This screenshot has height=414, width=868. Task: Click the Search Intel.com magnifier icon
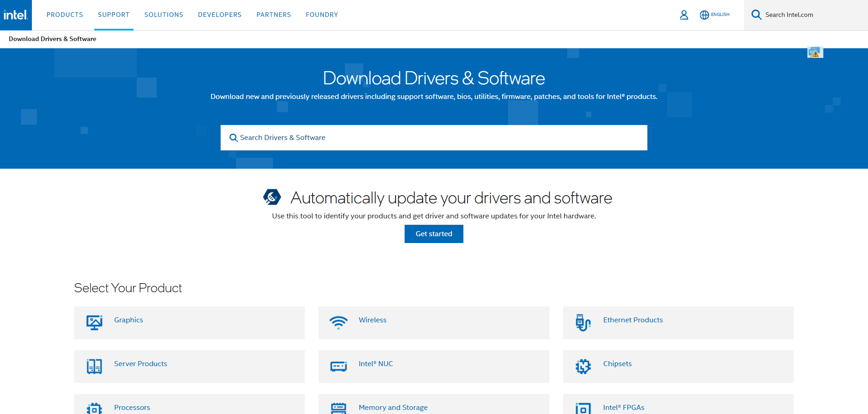point(756,15)
